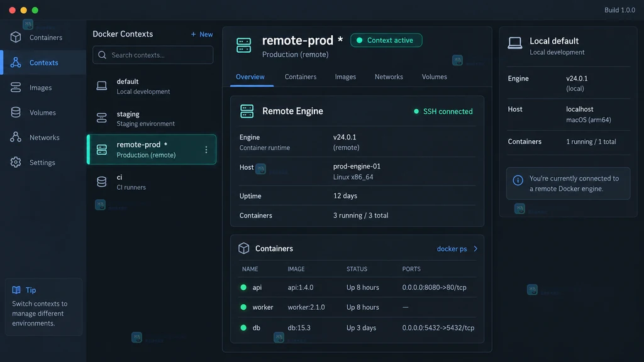Viewport: 644px width, 362px height.
Task: Open Containers in the sidebar
Action: [x=43, y=37]
